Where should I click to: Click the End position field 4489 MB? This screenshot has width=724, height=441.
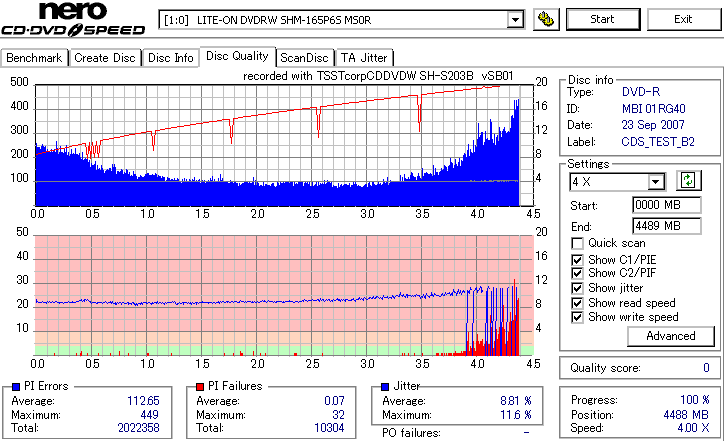tap(666, 226)
